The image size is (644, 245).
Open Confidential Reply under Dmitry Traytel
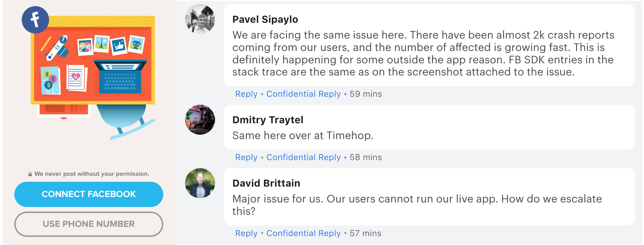coord(303,157)
